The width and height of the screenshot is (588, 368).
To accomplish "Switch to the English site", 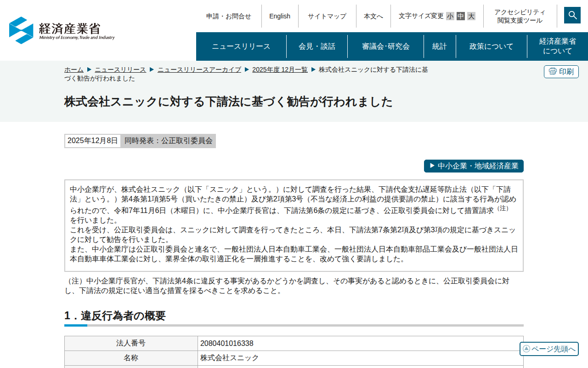I will [x=280, y=16].
